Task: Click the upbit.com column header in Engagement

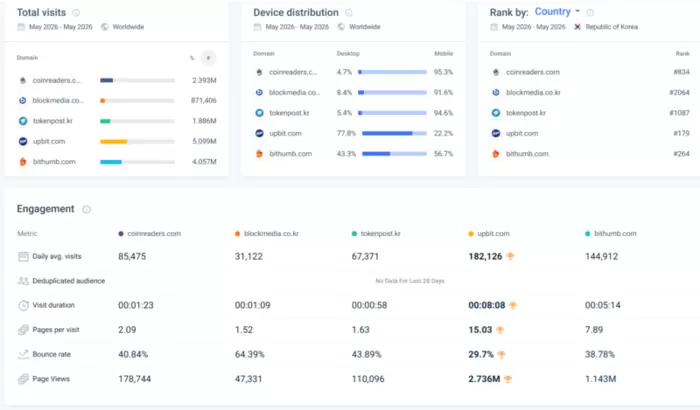Action: click(493, 234)
